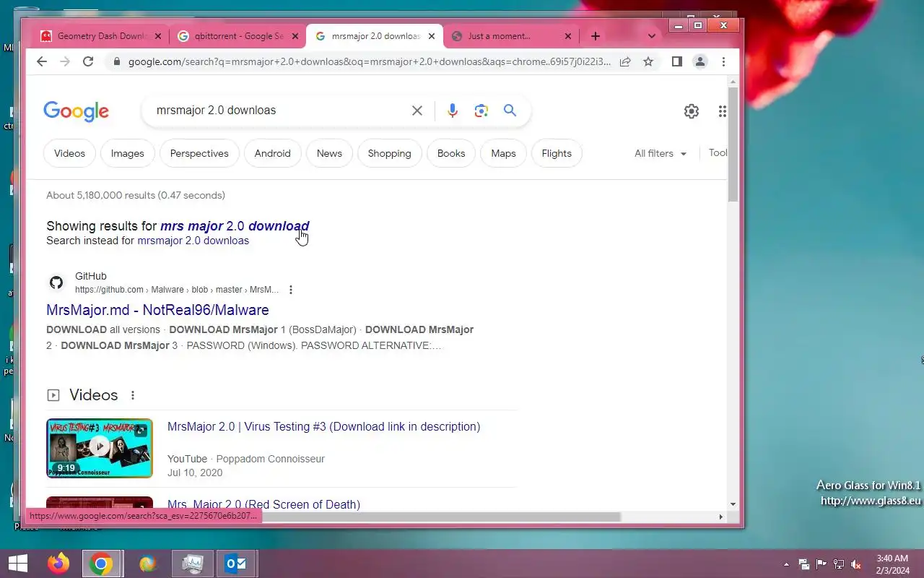Filter results by Shopping
The height and width of the screenshot is (578, 924).
pyautogui.click(x=389, y=153)
